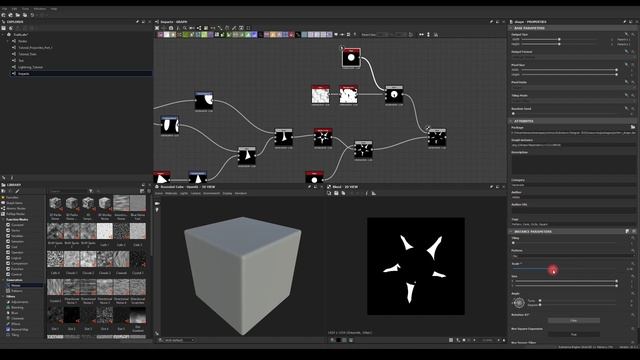Click the first purple atomic node icon

click(x=160, y=35)
